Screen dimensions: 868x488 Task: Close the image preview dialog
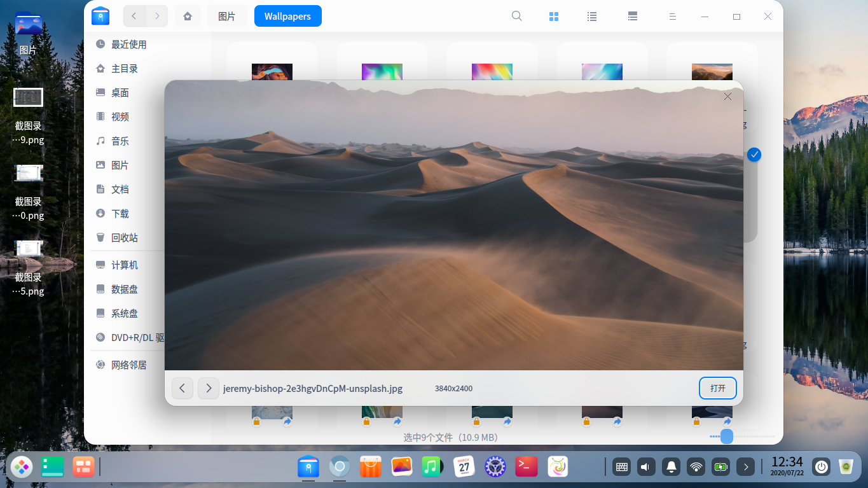pos(727,97)
